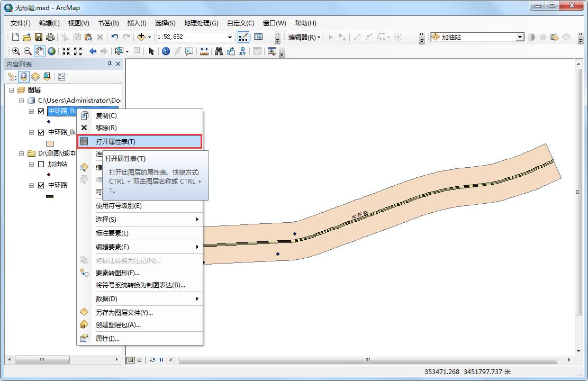Open the Find Route tool
Viewport: 588px width, 381px height.
231,51
